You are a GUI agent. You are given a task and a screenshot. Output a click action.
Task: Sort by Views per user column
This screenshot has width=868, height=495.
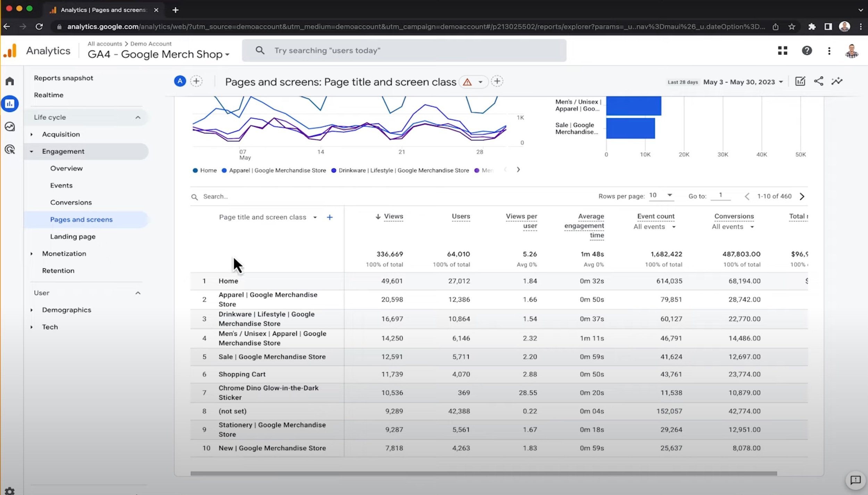click(521, 221)
